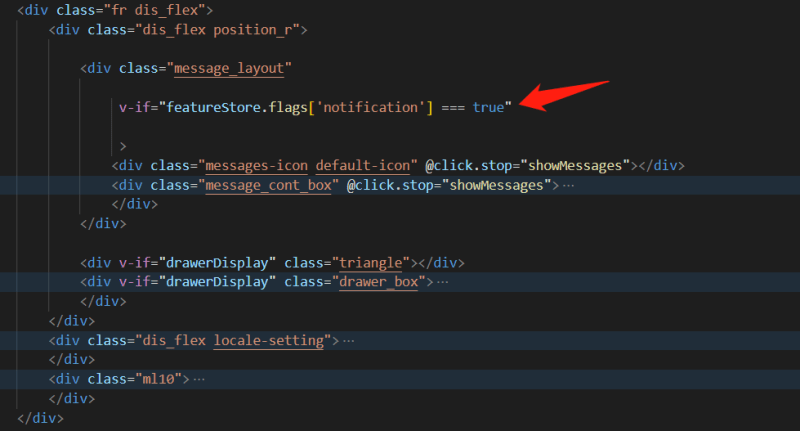Screen dimensions: 800x431
Task: Click the 'drawer_box' class name
Action: pyautogui.click(x=379, y=282)
